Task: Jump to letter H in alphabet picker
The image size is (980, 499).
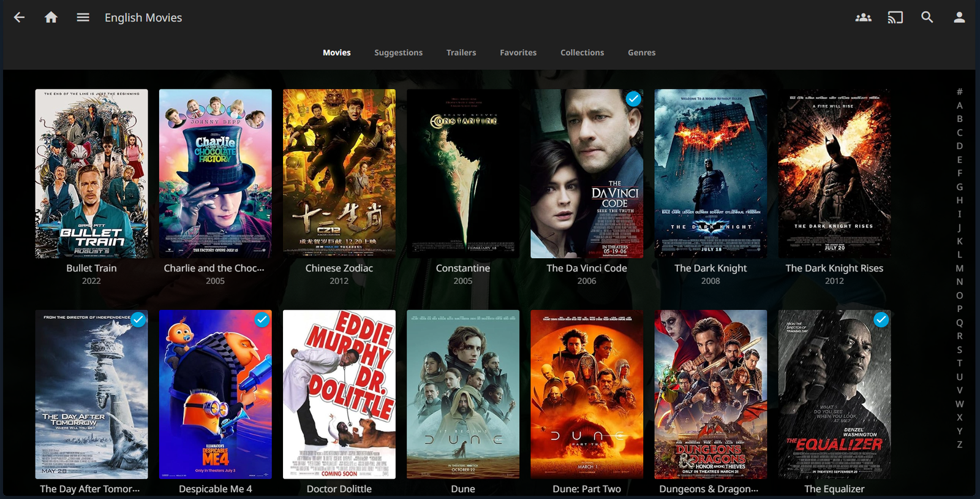Action: 960,200
